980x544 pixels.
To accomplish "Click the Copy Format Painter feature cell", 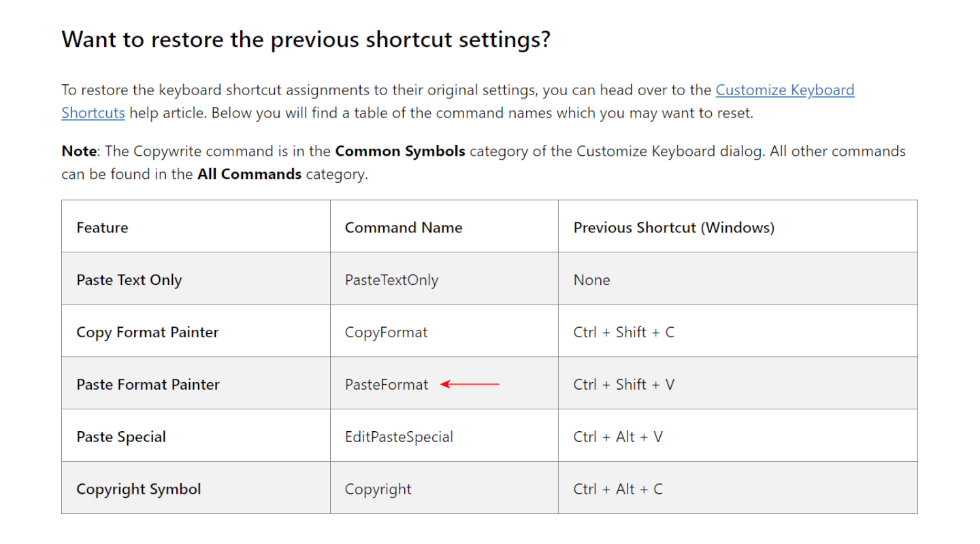I will click(148, 333).
